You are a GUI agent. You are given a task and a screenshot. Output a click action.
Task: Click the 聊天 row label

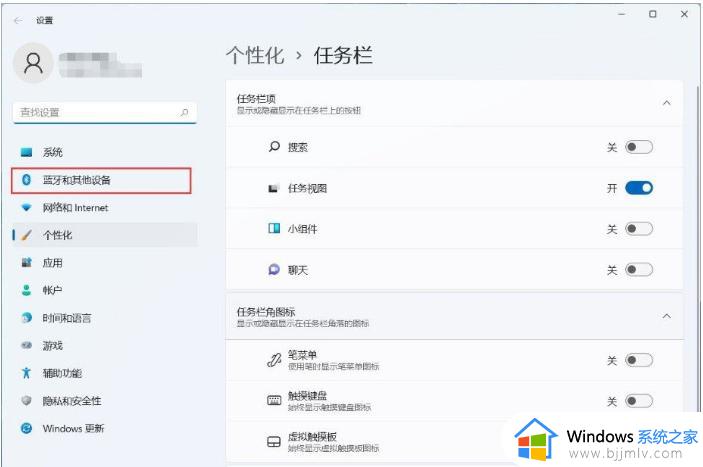298,270
